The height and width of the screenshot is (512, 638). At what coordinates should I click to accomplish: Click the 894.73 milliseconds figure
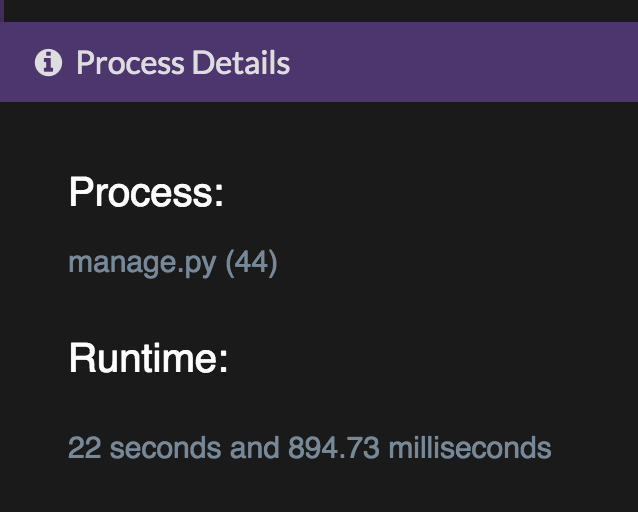tap(334, 447)
